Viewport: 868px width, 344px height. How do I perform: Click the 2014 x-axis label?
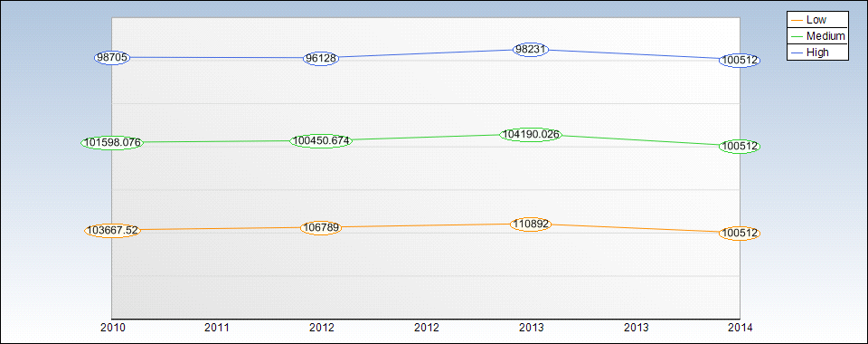click(740, 328)
